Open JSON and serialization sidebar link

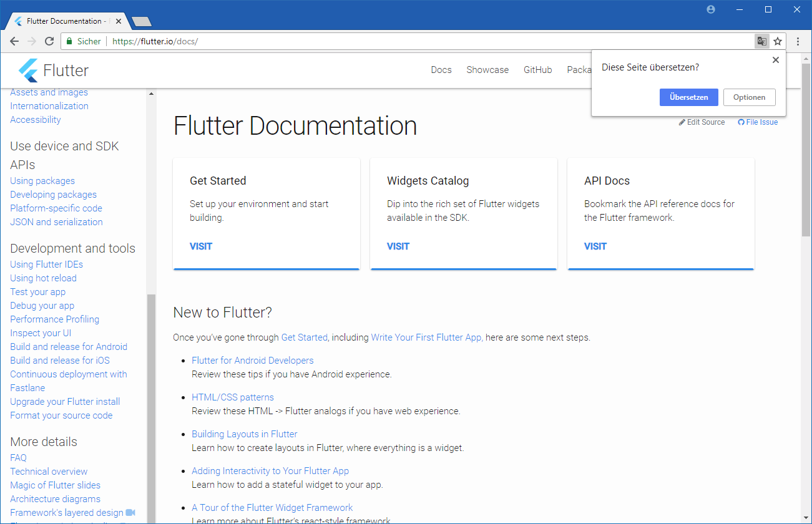tap(56, 222)
